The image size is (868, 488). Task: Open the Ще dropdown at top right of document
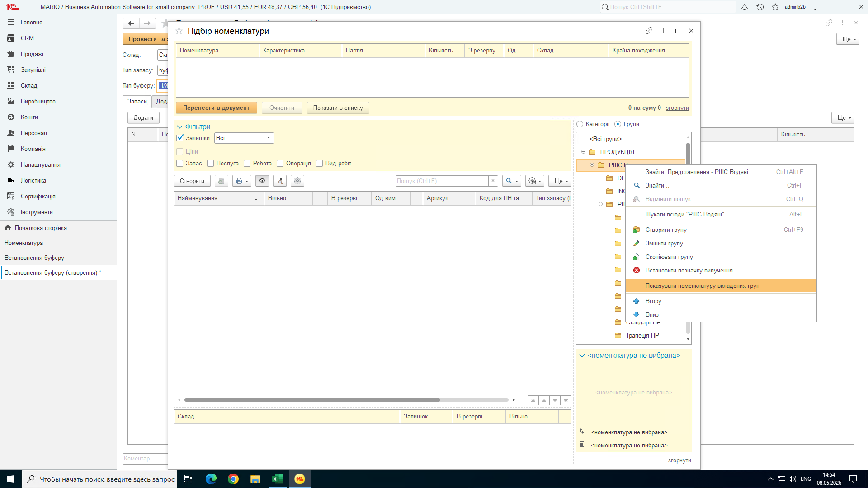click(848, 39)
